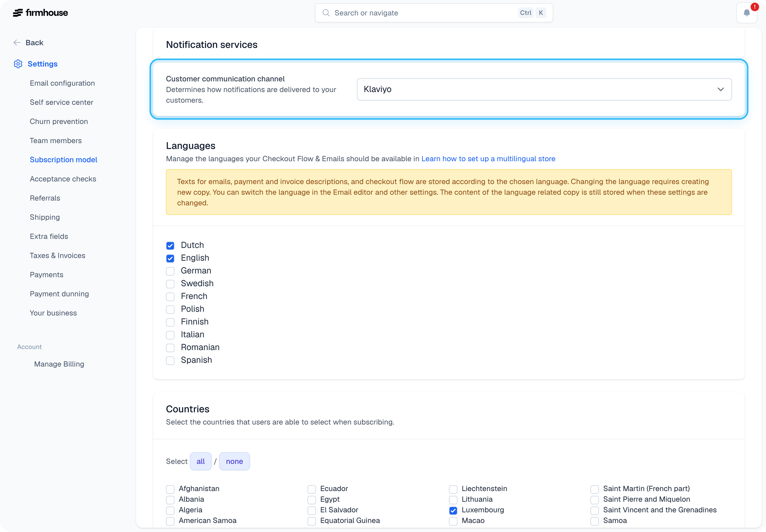This screenshot has width=766, height=532.
Task: Click the Back arrow icon
Action: pos(17,43)
